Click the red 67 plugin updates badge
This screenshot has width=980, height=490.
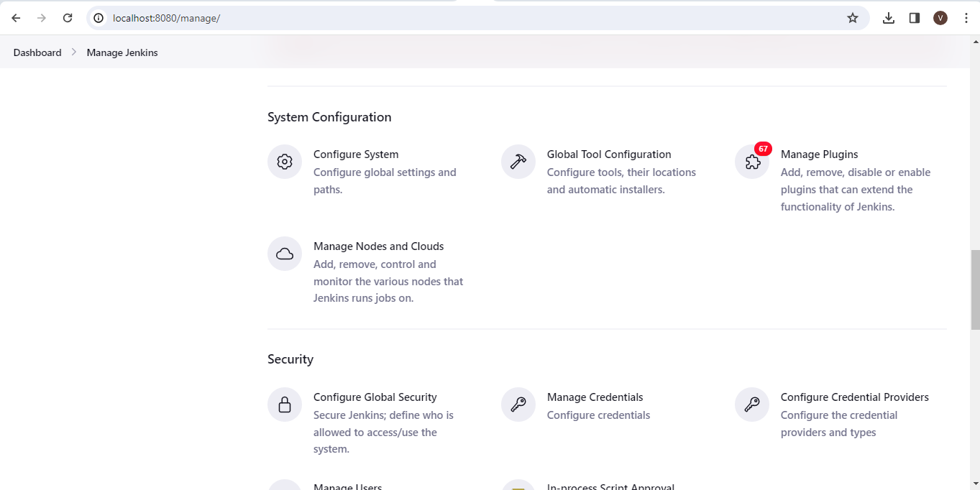(763, 149)
